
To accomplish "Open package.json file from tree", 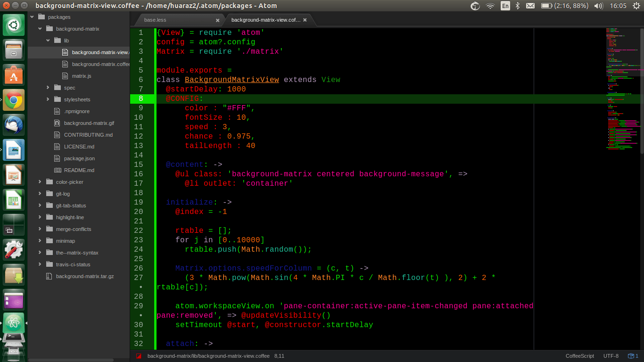I will 79,158.
